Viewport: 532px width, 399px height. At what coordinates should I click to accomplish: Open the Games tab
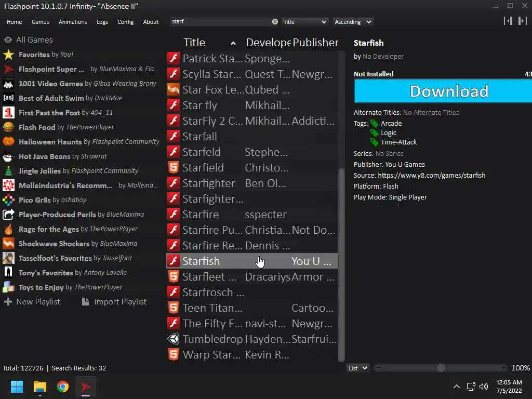[x=40, y=22]
